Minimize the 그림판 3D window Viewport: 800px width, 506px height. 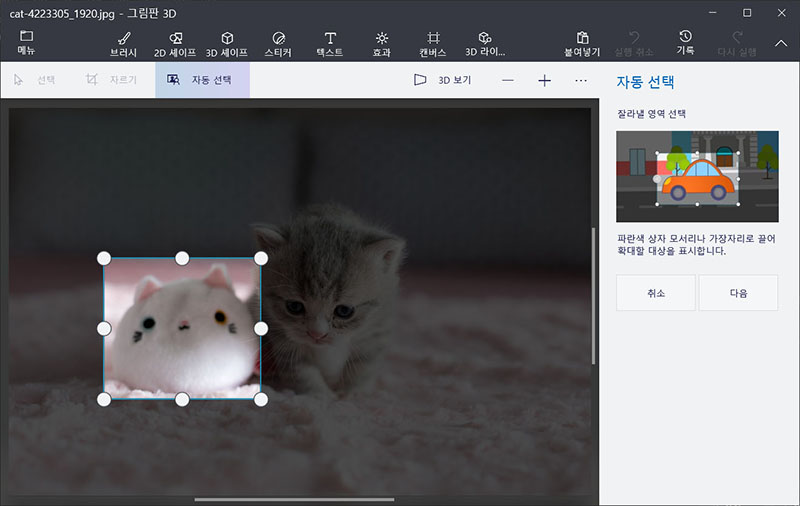713,13
